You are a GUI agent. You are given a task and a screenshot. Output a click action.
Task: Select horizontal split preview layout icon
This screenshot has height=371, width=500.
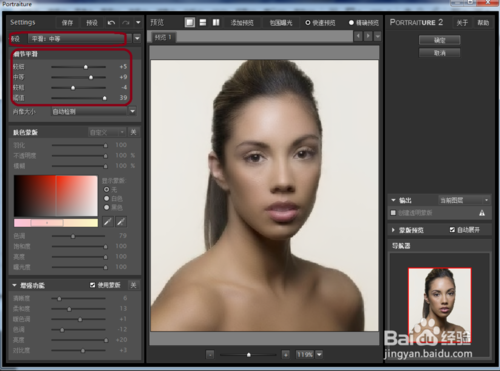[x=203, y=22]
